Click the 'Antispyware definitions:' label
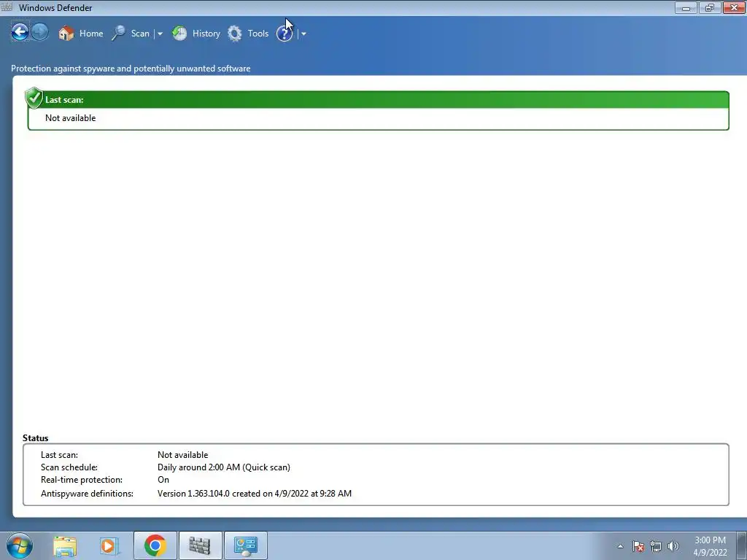747x560 pixels. (88, 494)
